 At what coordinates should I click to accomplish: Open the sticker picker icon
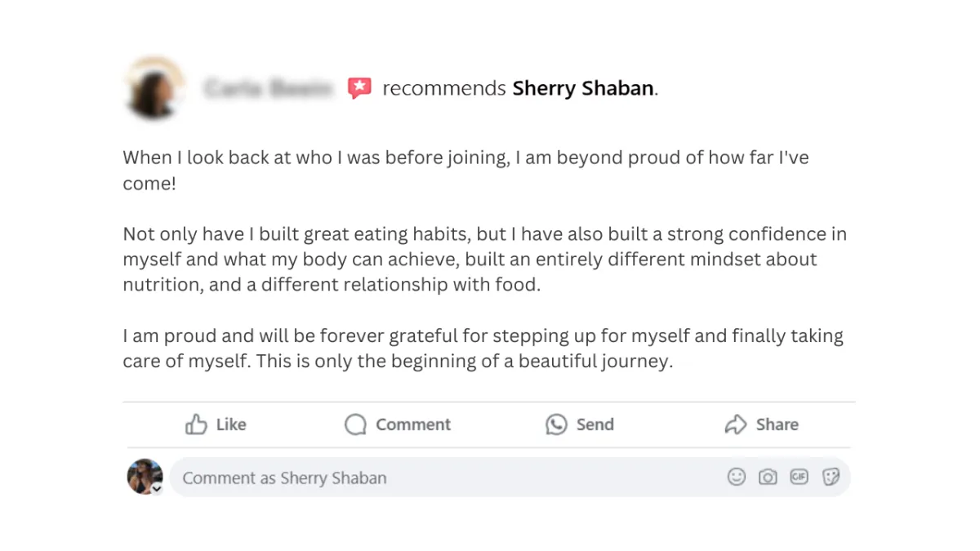(x=831, y=478)
